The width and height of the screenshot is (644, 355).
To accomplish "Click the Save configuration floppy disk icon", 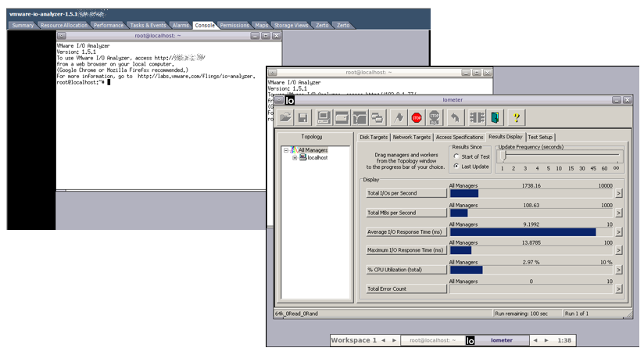I will 302,118.
